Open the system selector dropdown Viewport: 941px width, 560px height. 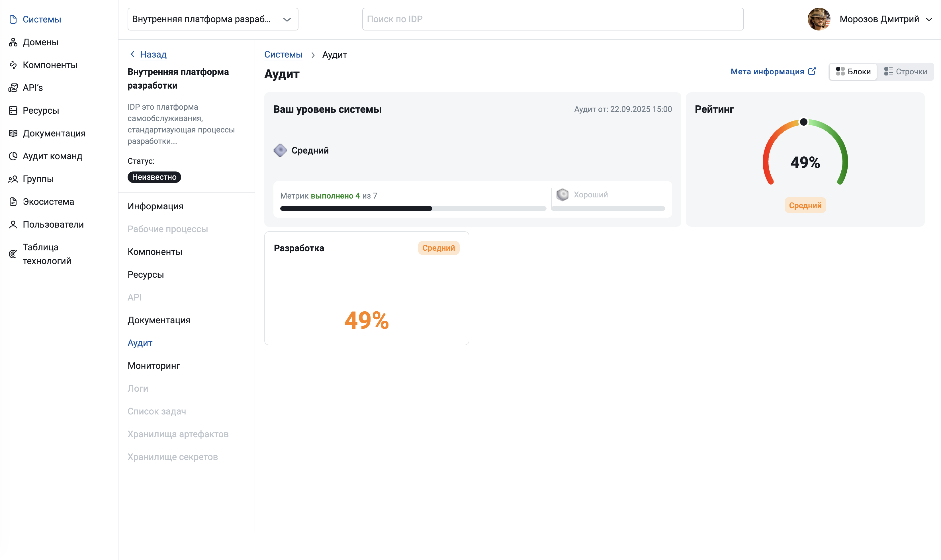click(212, 19)
